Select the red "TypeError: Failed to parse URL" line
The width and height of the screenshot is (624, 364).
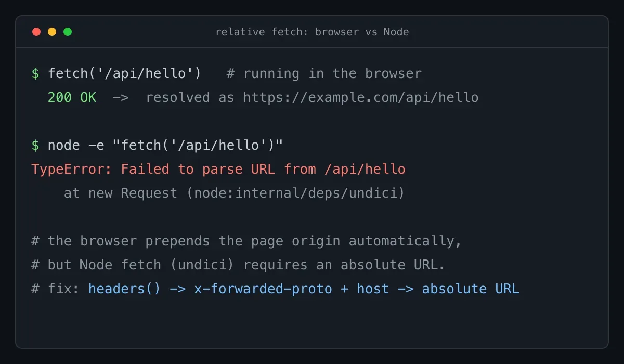coord(218,169)
